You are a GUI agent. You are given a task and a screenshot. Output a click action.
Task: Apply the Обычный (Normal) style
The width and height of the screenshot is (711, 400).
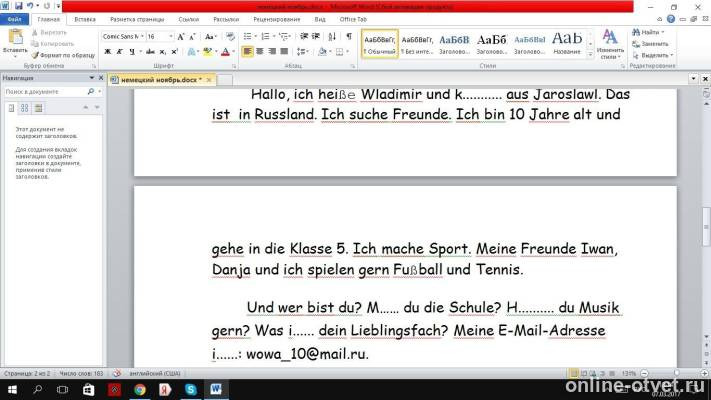(380, 44)
